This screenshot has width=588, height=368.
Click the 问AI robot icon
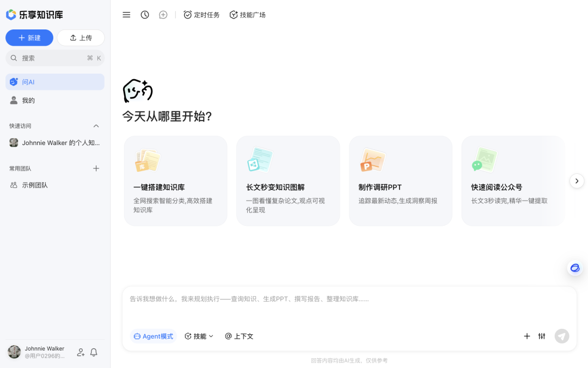click(x=14, y=82)
